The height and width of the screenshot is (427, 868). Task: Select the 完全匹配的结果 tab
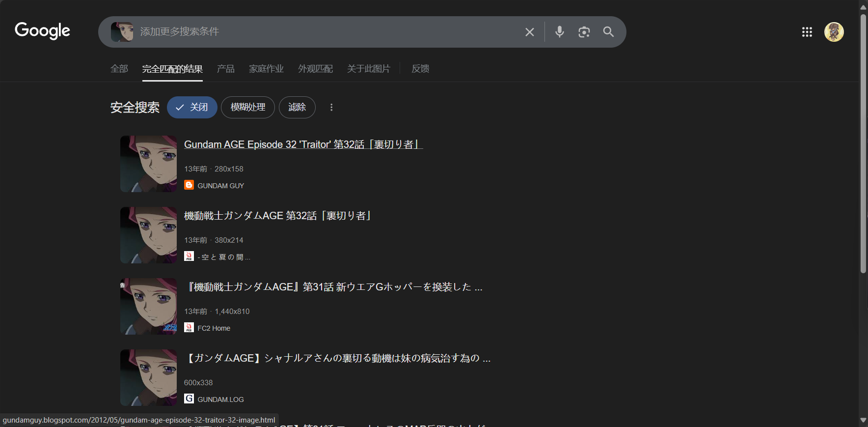pos(172,69)
